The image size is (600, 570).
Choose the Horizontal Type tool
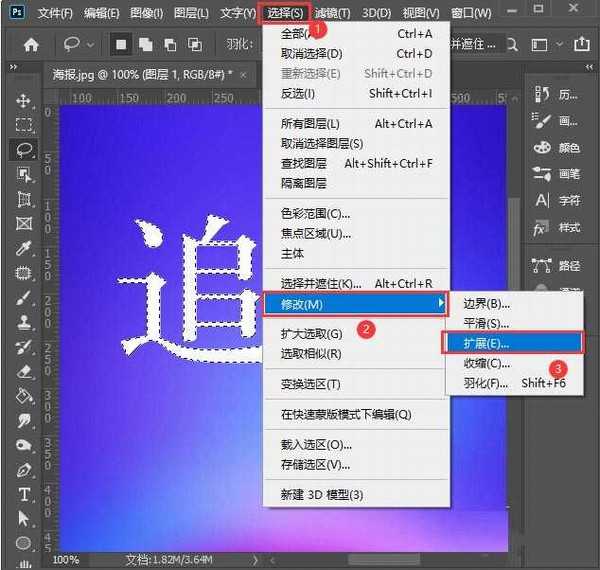[x=24, y=495]
